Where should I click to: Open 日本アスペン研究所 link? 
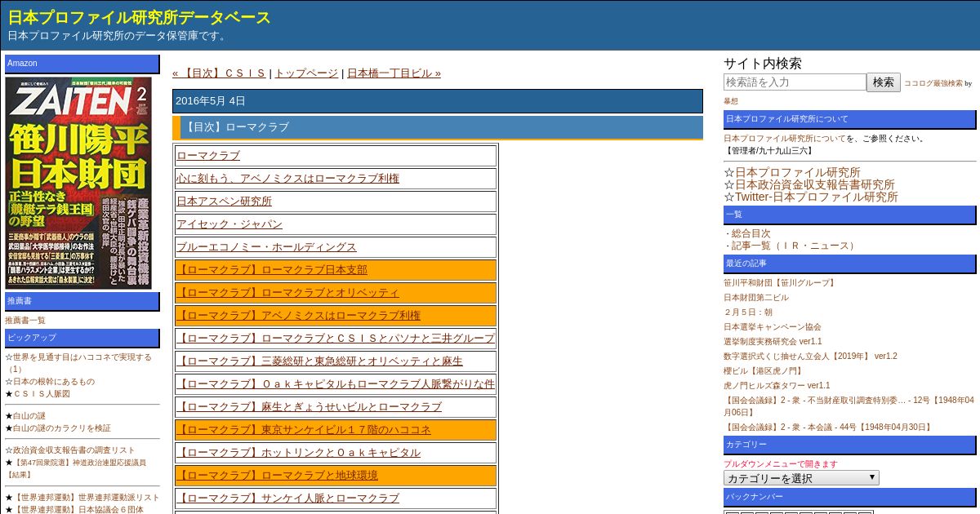(224, 202)
